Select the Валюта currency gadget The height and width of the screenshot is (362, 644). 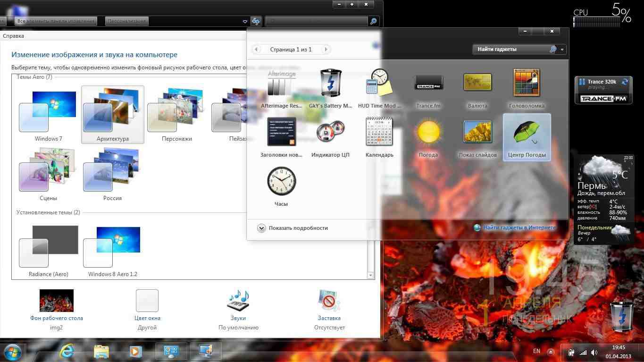(x=477, y=83)
